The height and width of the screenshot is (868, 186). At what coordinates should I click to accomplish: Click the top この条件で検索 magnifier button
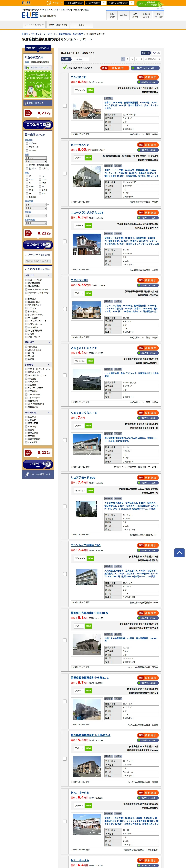click(38, 125)
